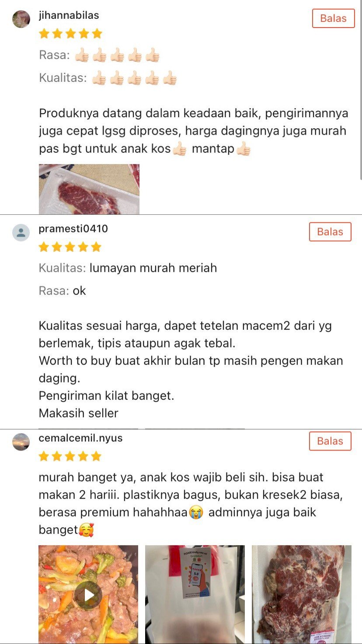This screenshot has width=362, height=644.
Task: Tap pramesti0410 default avatar icon
Action: tap(21, 233)
